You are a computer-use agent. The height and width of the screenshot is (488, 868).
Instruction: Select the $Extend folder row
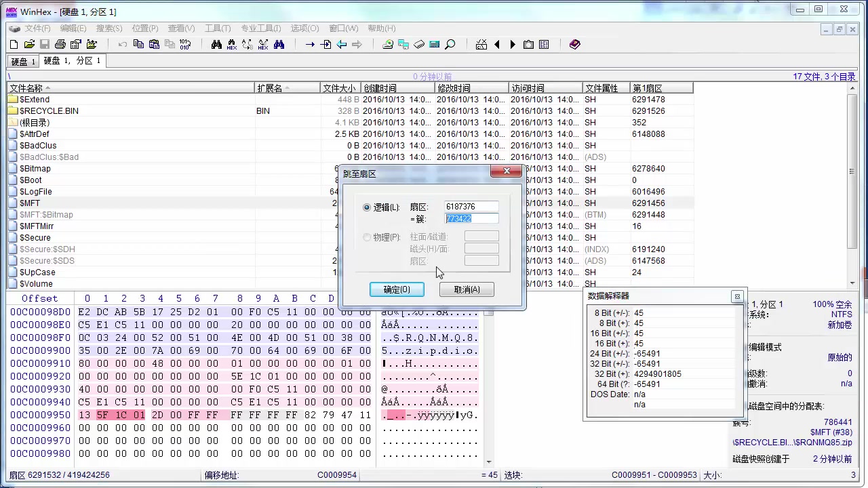click(x=351, y=100)
